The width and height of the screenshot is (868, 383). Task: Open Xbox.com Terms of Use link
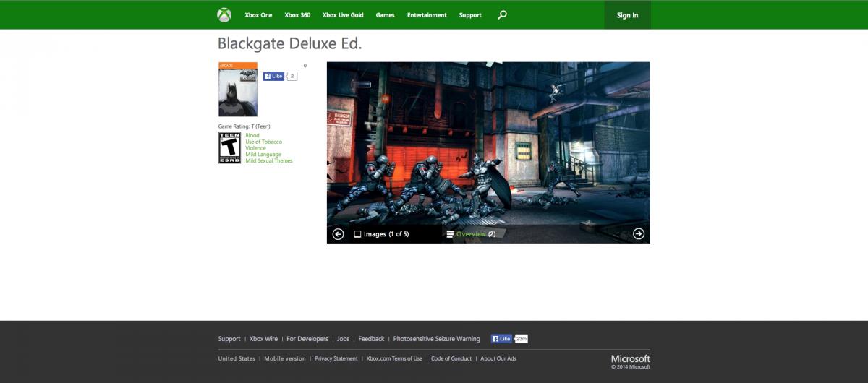tap(394, 358)
